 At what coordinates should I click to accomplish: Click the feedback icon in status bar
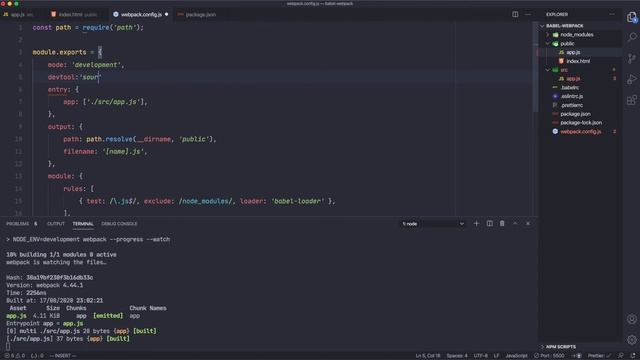coord(621,356)
